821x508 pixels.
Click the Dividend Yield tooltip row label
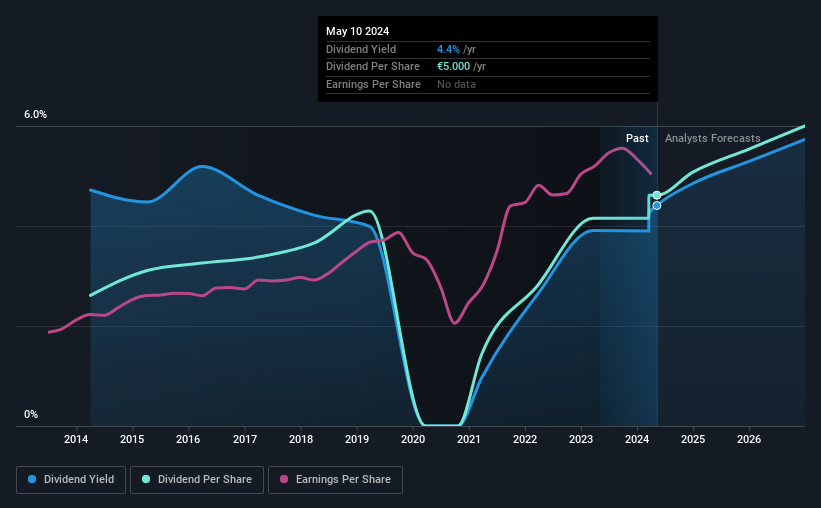pos(361,49)
